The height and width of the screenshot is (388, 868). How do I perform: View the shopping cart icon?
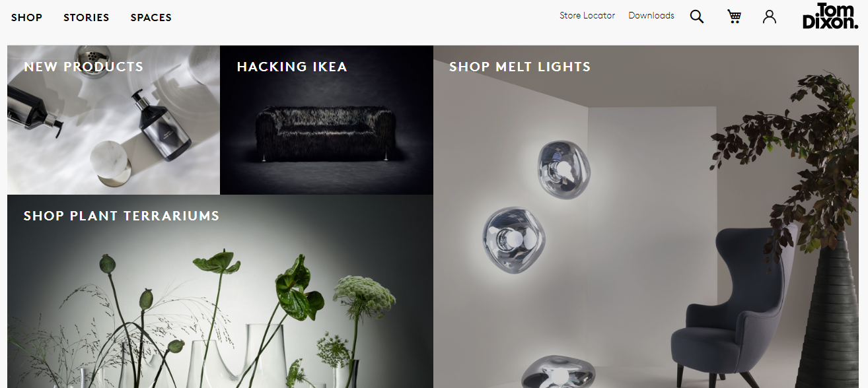coord(734,16)
